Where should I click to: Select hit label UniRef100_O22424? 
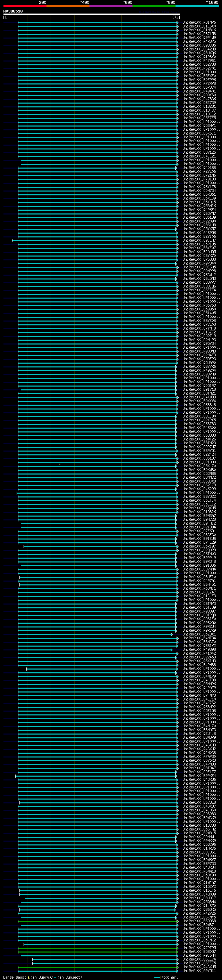(199, 455)
